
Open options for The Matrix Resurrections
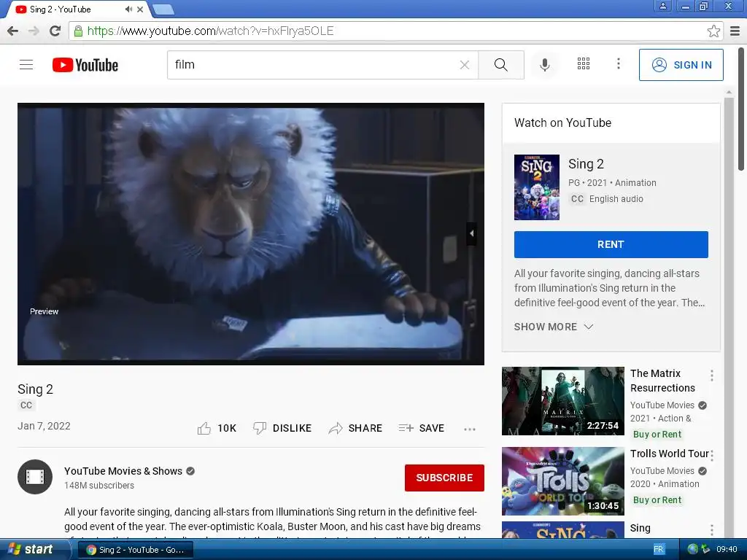pos(712,376)
